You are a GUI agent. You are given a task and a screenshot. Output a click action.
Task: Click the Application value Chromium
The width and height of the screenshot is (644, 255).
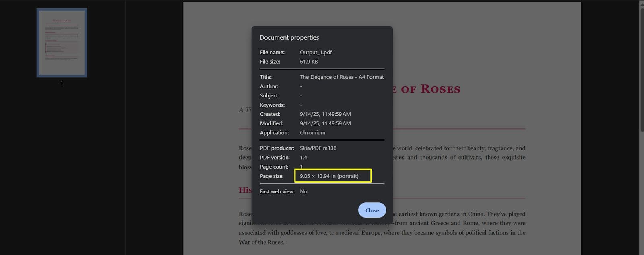pyautogui.click(x=312, y=133)
